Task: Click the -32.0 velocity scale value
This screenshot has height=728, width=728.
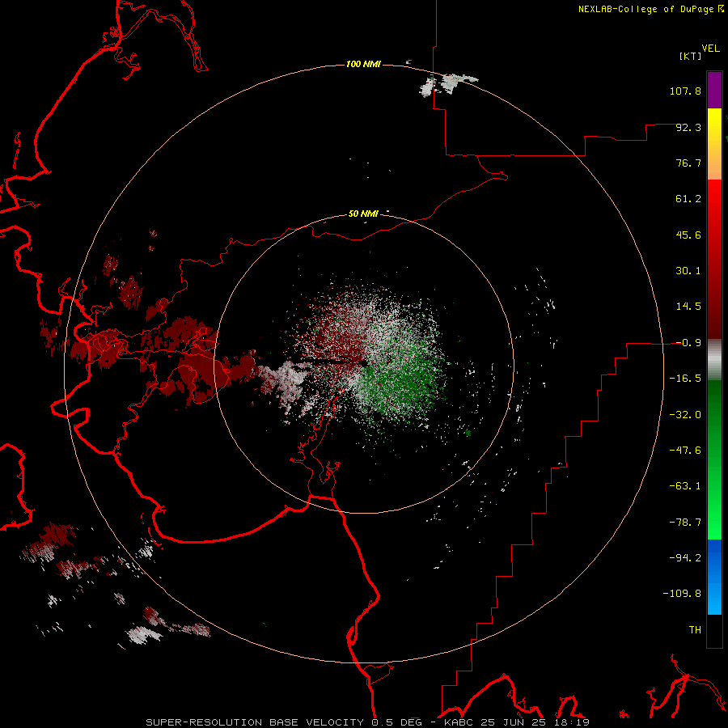Action: [x=685, y=415]
